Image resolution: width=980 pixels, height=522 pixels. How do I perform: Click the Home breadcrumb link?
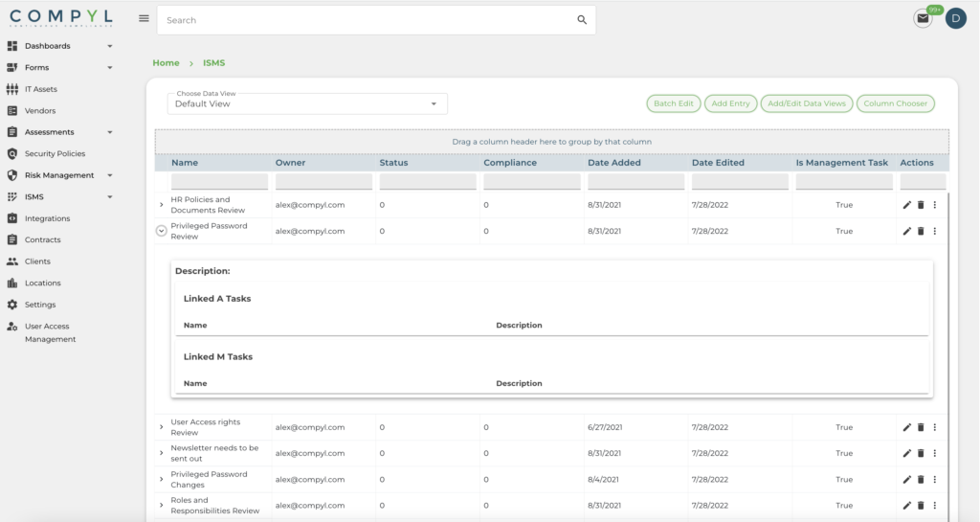[166, 63]
